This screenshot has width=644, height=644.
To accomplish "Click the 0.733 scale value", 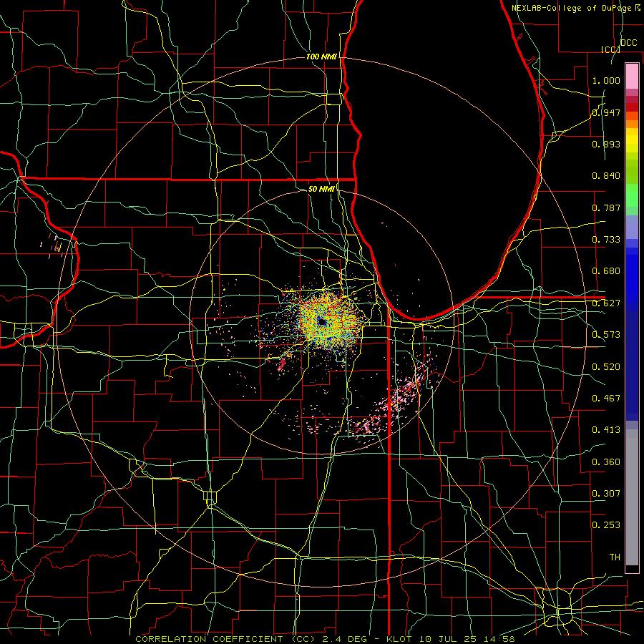I will click(x=606, y=240).
